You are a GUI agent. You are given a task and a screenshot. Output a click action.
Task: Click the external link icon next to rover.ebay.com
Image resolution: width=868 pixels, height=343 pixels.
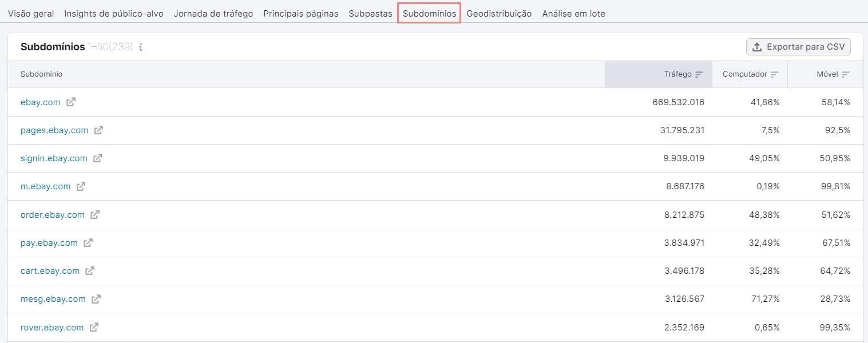pos(94,327)
